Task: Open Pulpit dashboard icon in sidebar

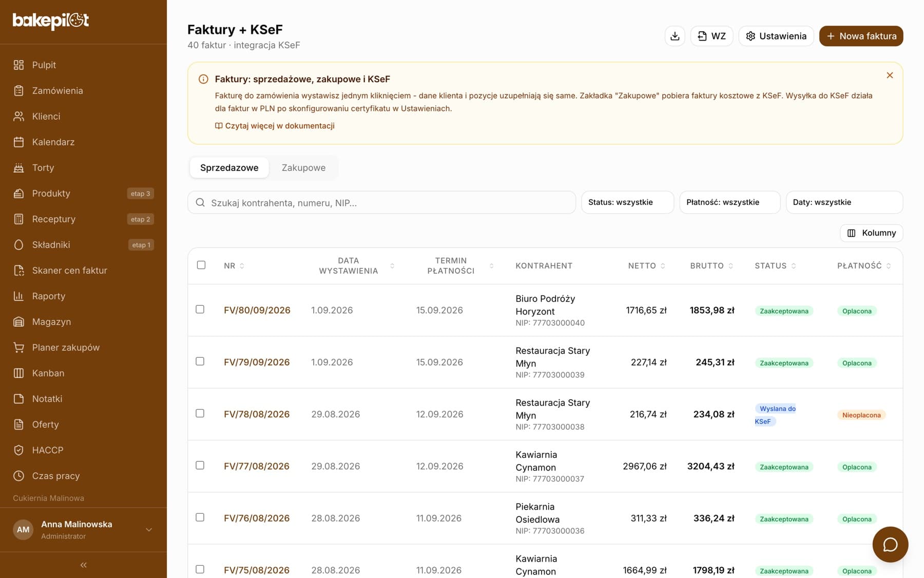Action: pyautogui.click(x=19, y=65)
